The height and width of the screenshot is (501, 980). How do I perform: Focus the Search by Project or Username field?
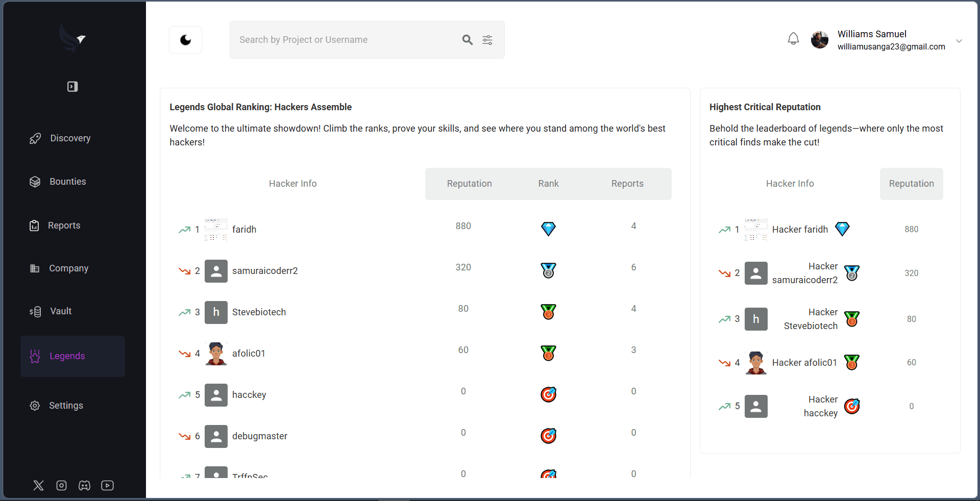tap(367, 40)
